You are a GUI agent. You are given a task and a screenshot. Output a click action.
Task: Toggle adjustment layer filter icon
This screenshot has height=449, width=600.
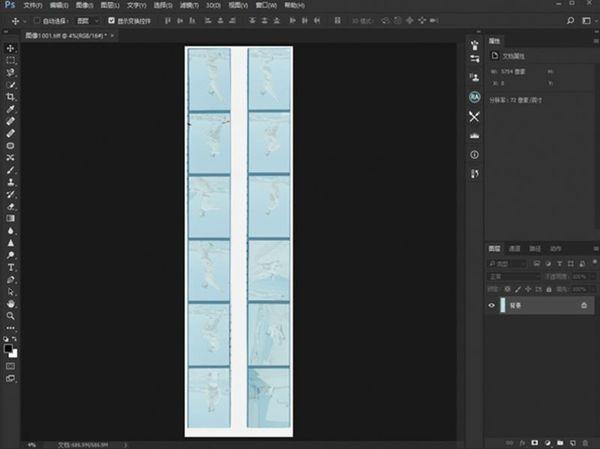[548, 263]
